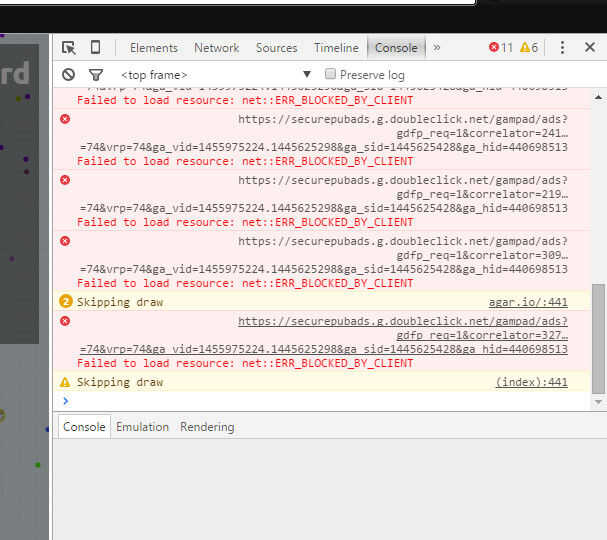Click error icon beside correlator=219 entry
The width and height of the screenshot is (607, 540).
tap(65, 180)
